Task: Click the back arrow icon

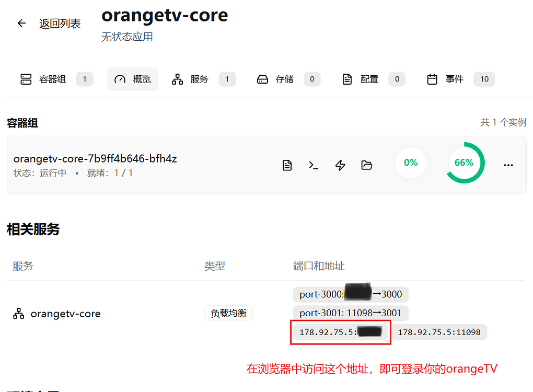Action: pos(21,22)
